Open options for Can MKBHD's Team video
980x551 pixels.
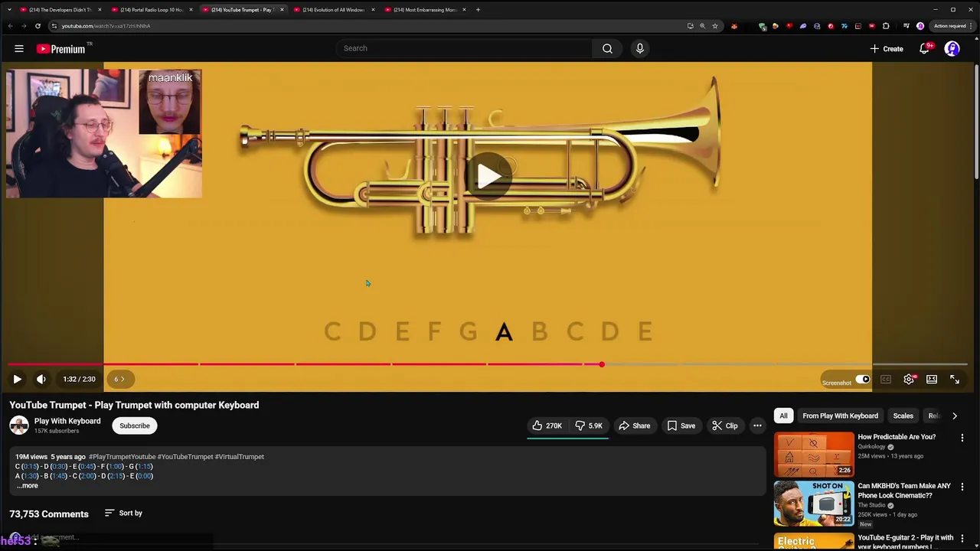tap(962, 487)
